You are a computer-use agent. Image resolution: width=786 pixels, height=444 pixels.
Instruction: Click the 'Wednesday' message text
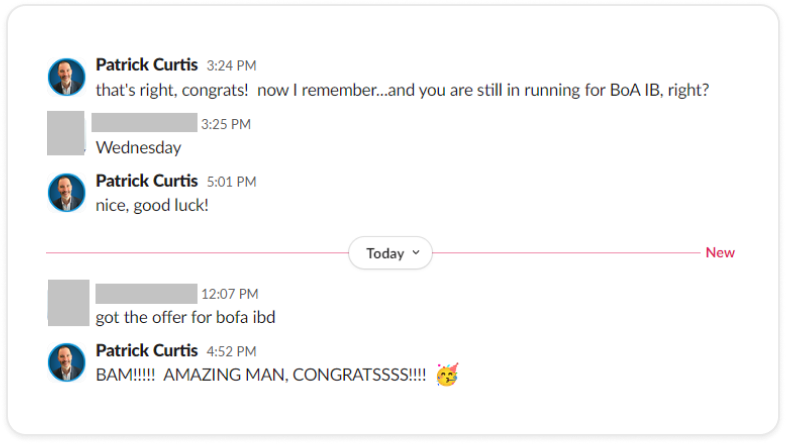pyautogui.click(x=138, y=148)
